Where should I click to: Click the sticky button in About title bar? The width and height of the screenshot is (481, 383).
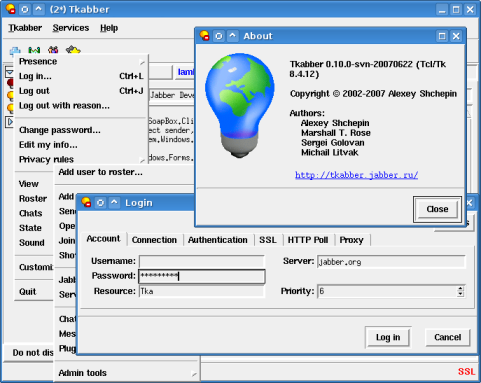[x=219, y=36]
